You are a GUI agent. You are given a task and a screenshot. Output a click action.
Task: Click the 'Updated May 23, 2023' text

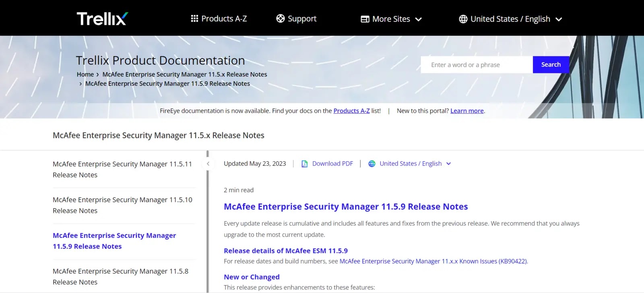[255, 164]
